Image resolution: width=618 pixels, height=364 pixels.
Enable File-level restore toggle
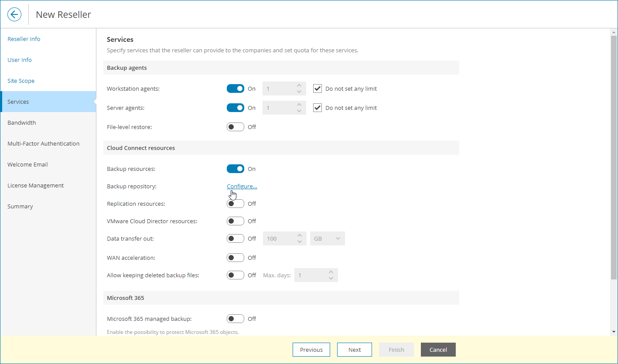point(236,127)
